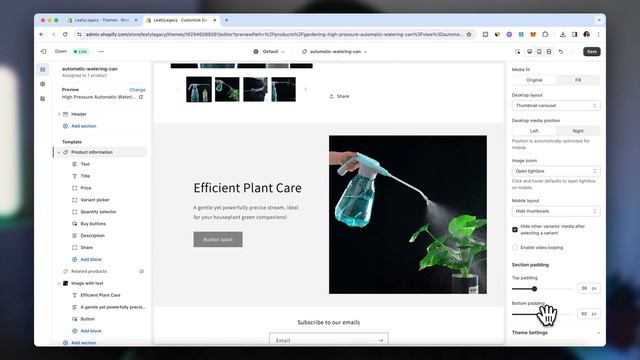Open Theme settings gear icon in left rail
Viewport: 640px width, 360px height.
43,84
